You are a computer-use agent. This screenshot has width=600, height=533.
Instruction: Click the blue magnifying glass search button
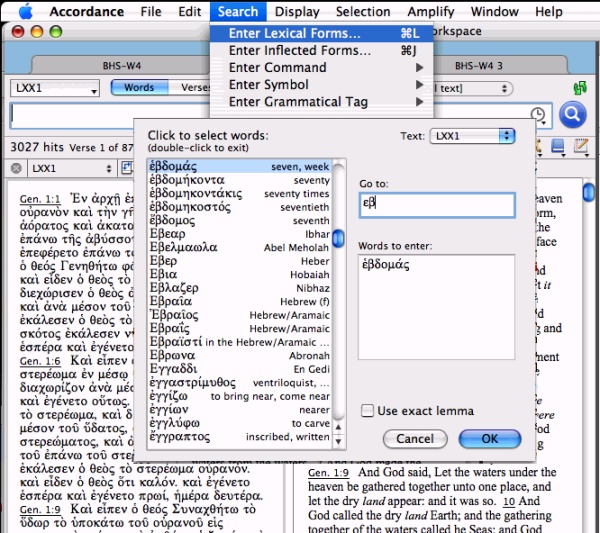572,114
